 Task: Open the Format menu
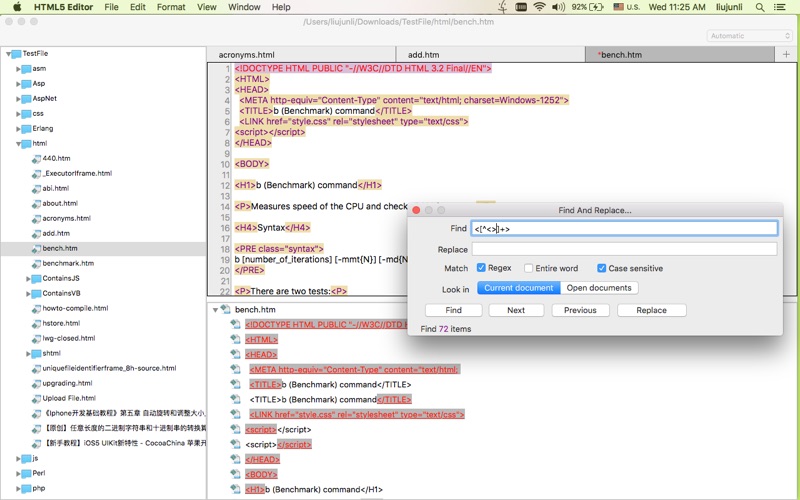tap(171, 7)
